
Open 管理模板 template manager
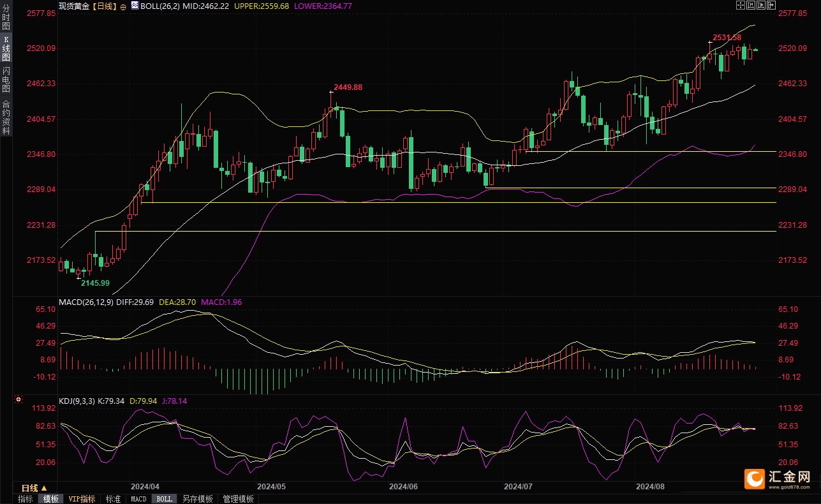[238, 499]
